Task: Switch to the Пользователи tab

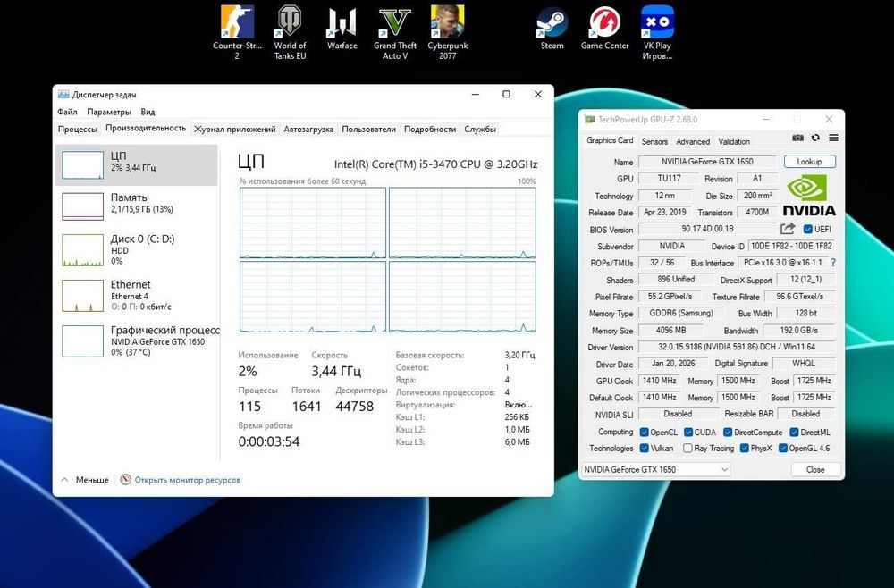Action: 369,130
